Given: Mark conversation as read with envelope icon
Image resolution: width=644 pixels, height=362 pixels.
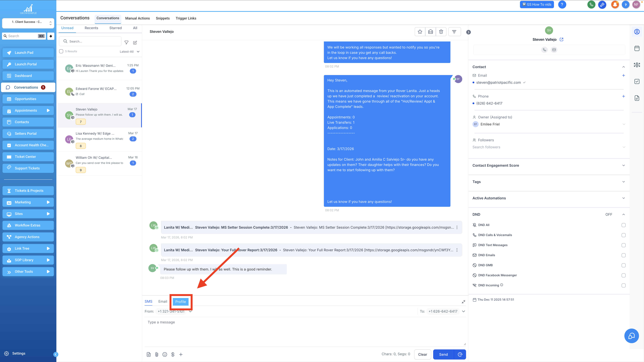Looking at the screenshot, I should click(x=431, y=32).
